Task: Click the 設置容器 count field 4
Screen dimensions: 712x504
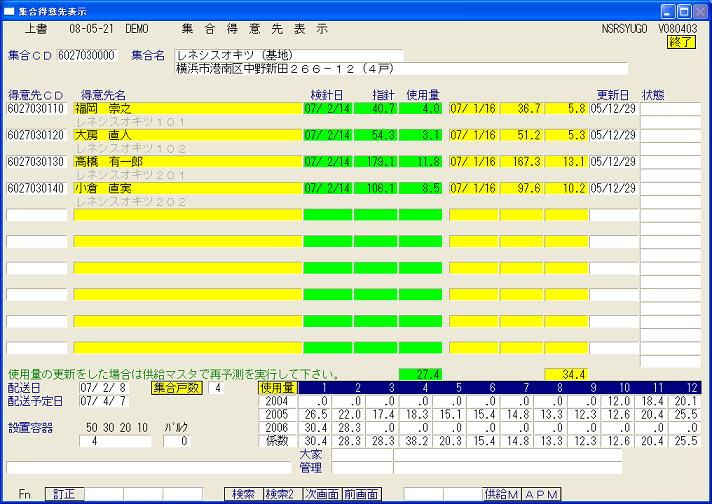Action: pos(115,441)
